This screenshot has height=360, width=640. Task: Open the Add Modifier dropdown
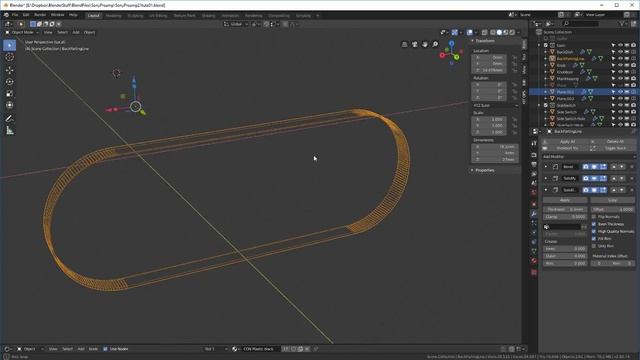pos(589,157)
